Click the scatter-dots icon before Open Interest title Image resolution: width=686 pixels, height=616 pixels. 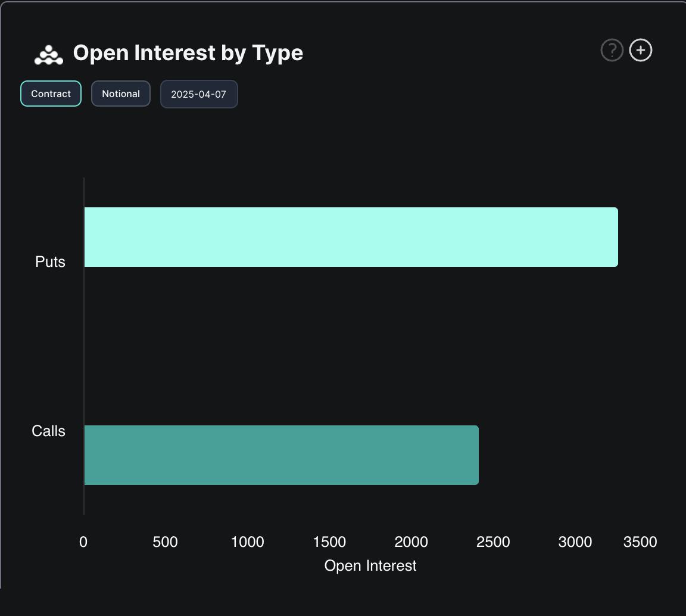click(x=48, y=52)
